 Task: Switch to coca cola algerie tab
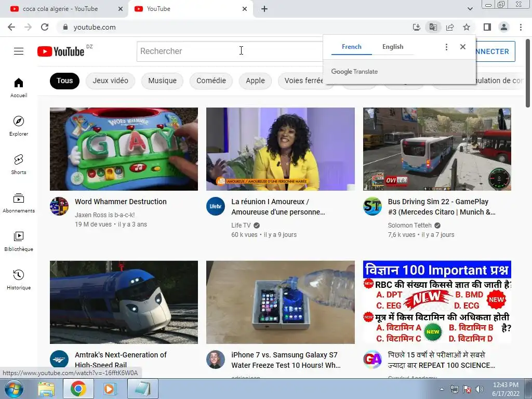coord(64,9)
